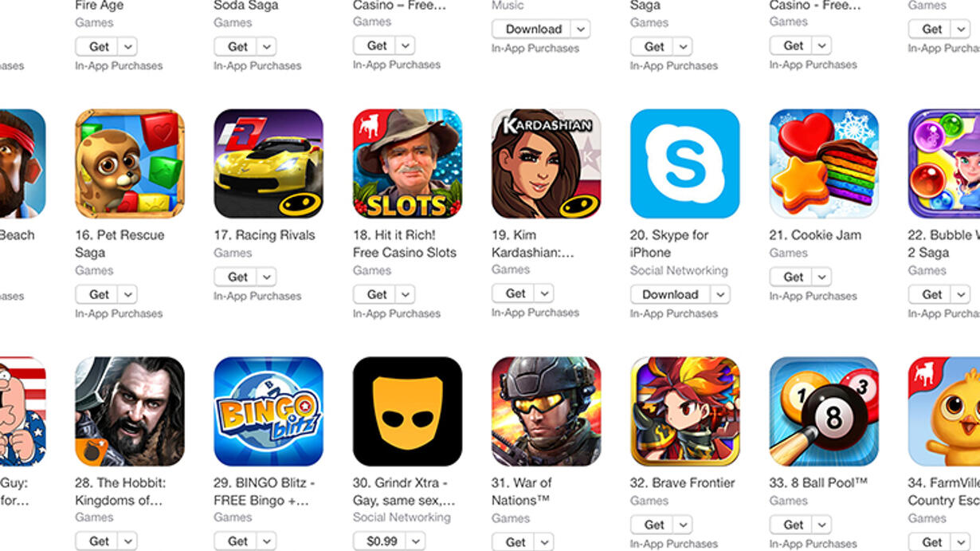The image size is (980, 551).
Task: Expand dropdown arrow next to Cookie Jam Get
Action: click(823, 277)
